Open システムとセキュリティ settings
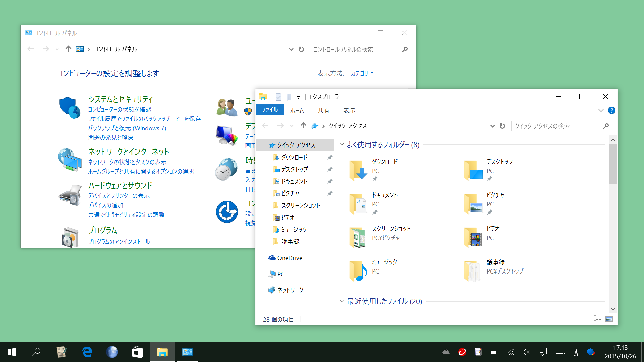The width and height of the screenshot is (644, 362). [x=120, y=99]
